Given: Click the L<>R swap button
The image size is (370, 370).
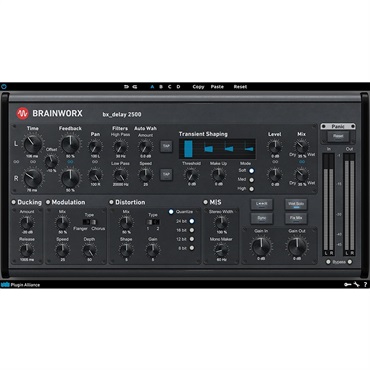Looking at the screenshot, I should pos(262,204).
